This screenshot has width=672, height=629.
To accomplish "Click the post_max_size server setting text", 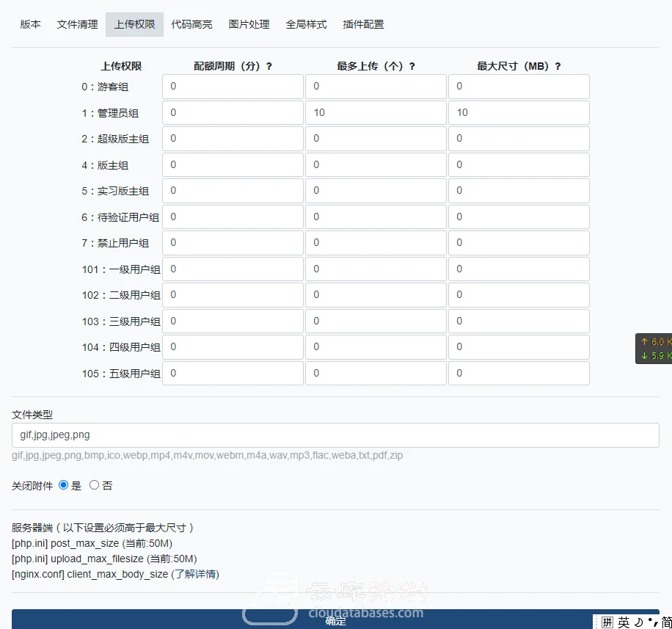I will click(92, 544).
